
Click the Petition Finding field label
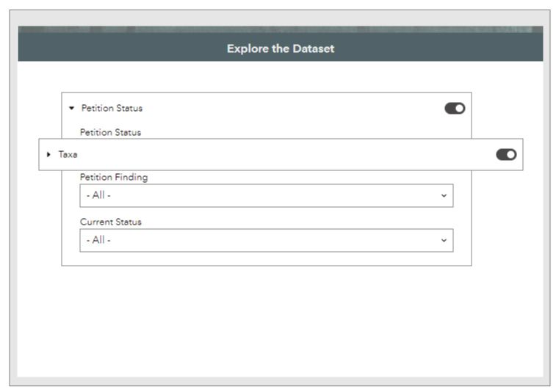113,177
